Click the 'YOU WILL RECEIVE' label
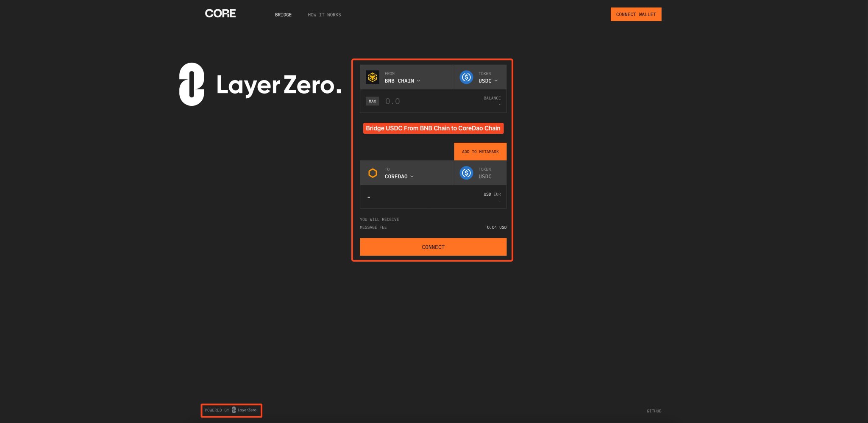The height and width of the screenshot is (423, 868). (x=379, y=219)
